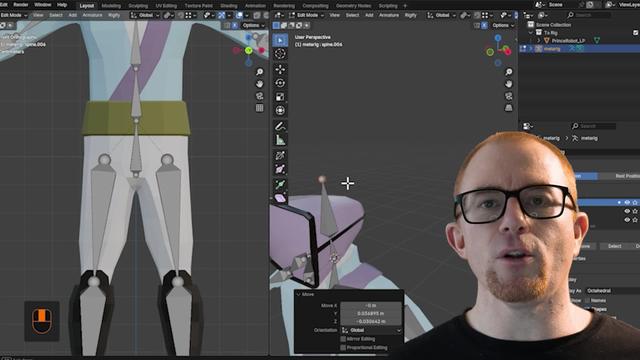Open Armature menu in right viewport header
The height and width of the screenshot is (360, 640).
(389, 15)
